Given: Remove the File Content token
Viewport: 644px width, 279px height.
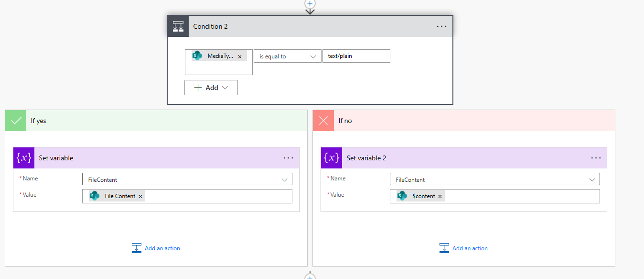Looking at the screenshot, I should (x=140, y=196).
